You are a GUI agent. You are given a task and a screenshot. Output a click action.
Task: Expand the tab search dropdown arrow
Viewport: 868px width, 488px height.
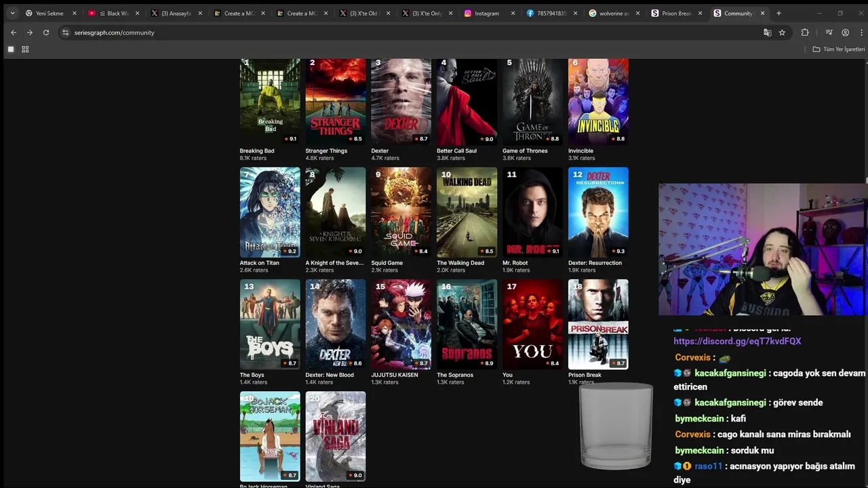12,13
